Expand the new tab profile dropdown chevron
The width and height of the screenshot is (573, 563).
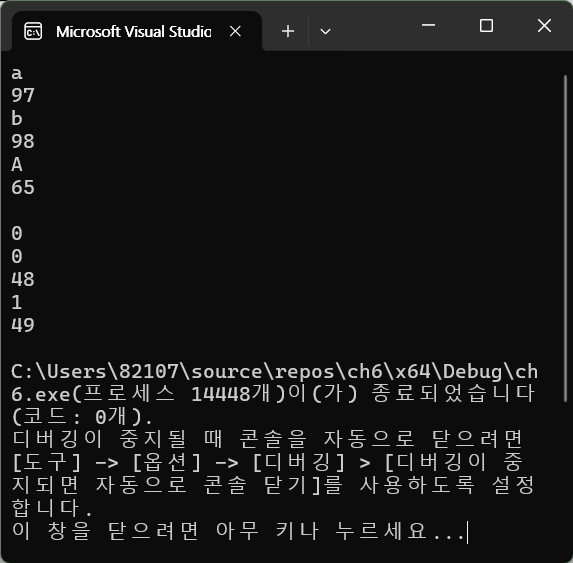click(325, 31)
